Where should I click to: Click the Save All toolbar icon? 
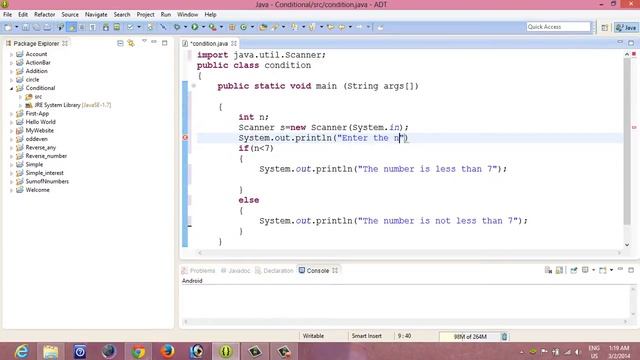pyautogui.click(x=36, y=27)
